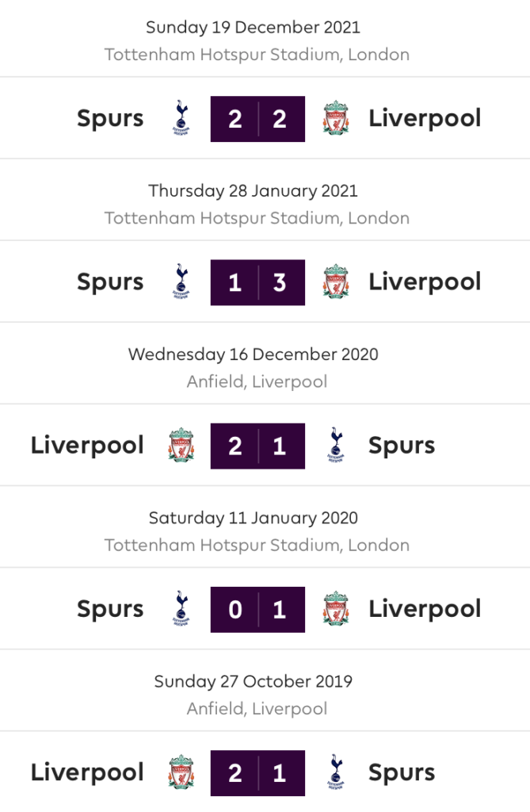Viewport: 530px width, 812px height.
Task: Open the 2-2 score box from December 2021
Action: point(257,119)
